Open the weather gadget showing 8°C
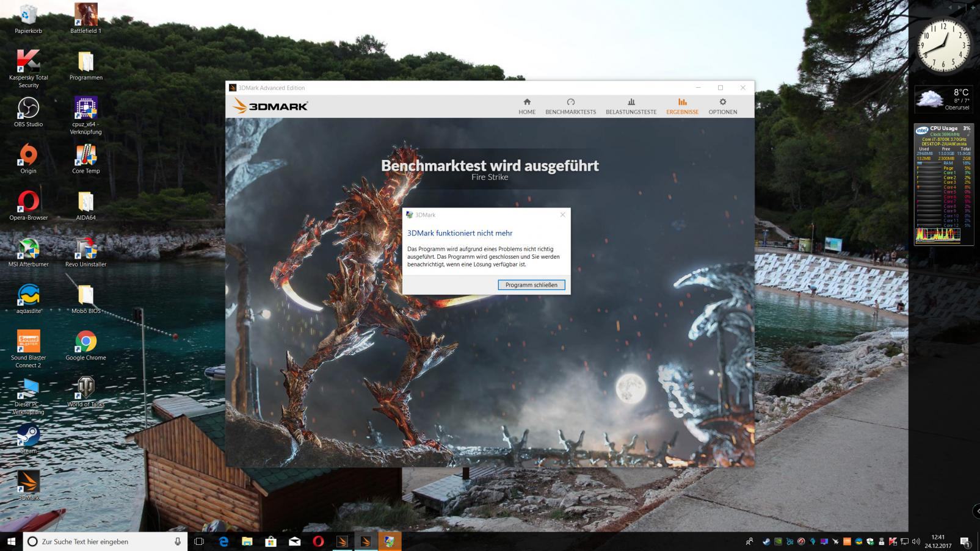 coord(943,99)
